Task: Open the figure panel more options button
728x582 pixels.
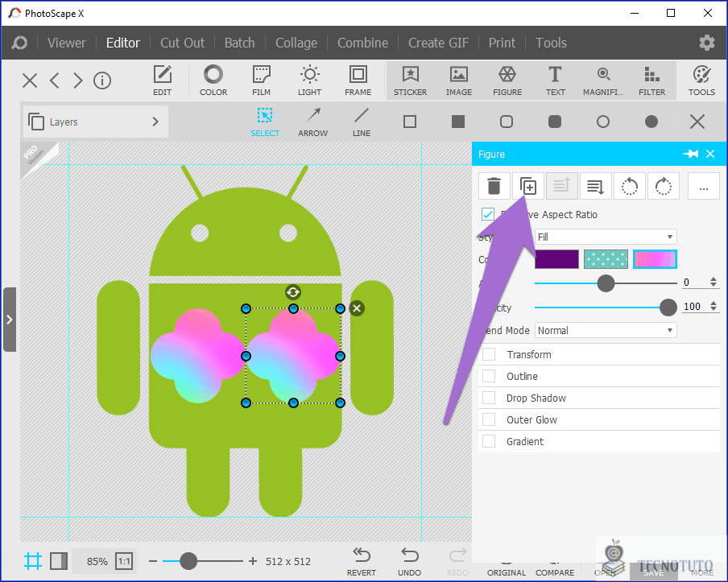Action: click(x=703, y=186)
